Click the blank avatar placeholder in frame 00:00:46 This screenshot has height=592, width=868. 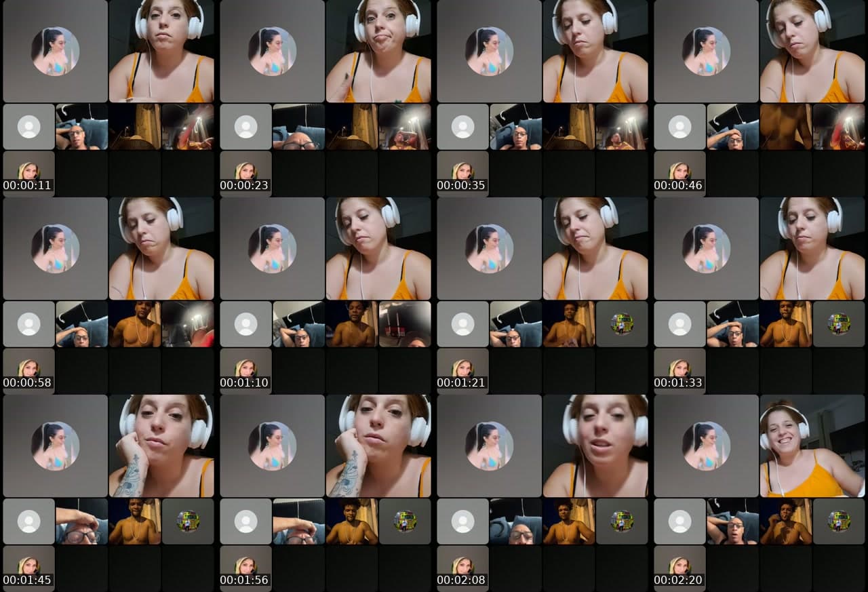(679, 127)
